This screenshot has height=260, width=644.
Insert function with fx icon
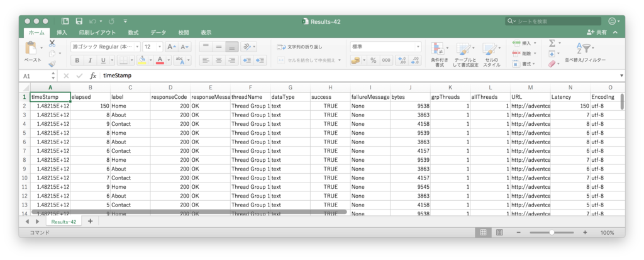click(x=93, y=76)
